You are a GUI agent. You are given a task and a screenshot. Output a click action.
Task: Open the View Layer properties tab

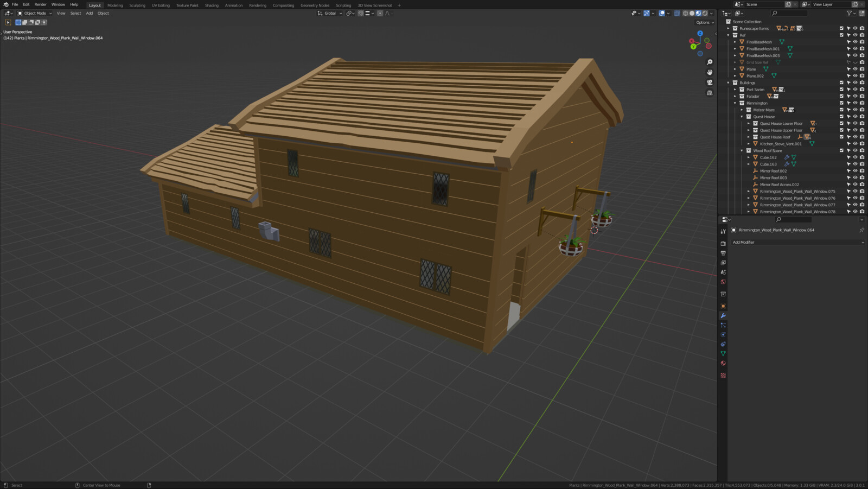tap(723, 263)
